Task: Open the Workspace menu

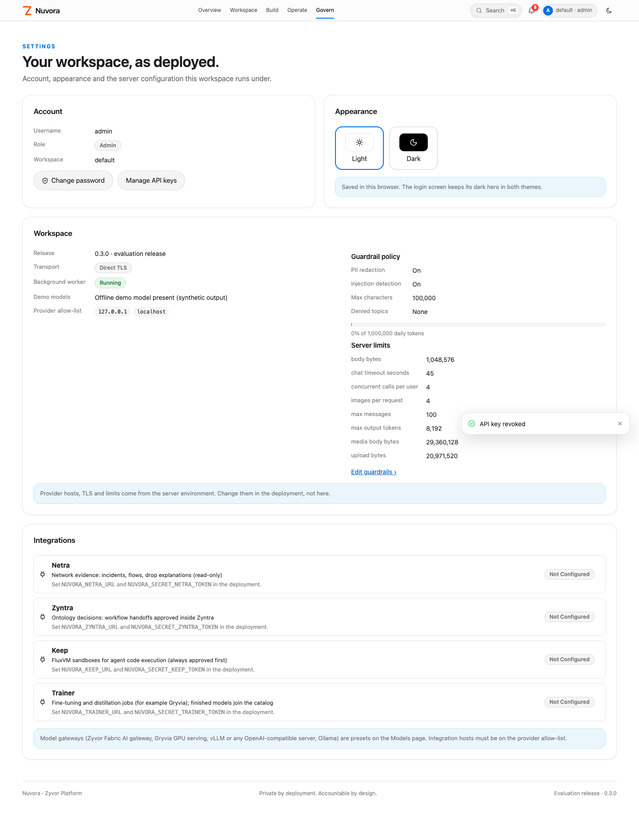Action: [244, 10]
